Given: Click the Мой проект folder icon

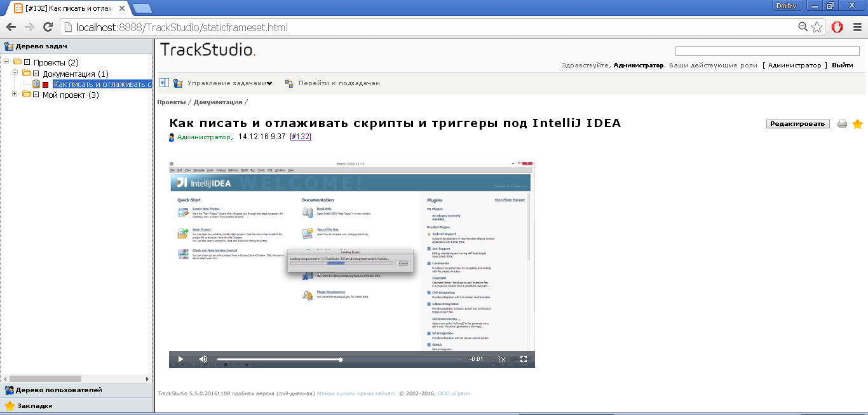Looking at the screenshot, I should tap(27, 95).
